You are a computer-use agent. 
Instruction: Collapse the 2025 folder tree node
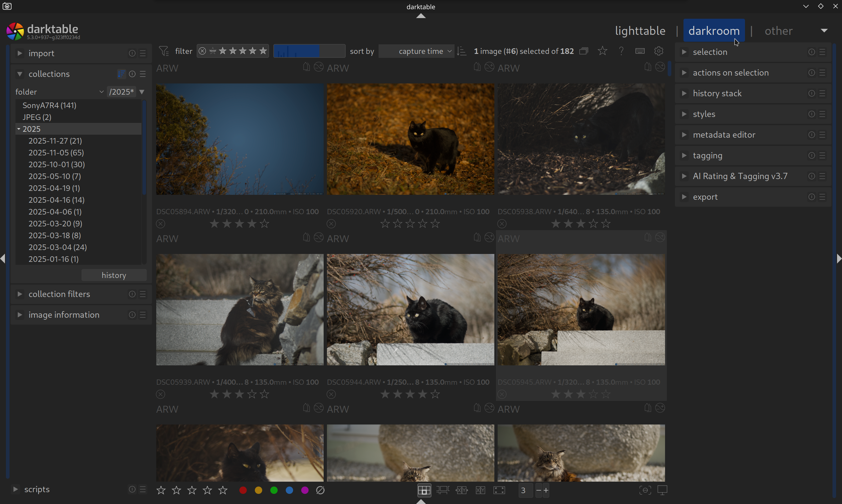tap(19, 129)
